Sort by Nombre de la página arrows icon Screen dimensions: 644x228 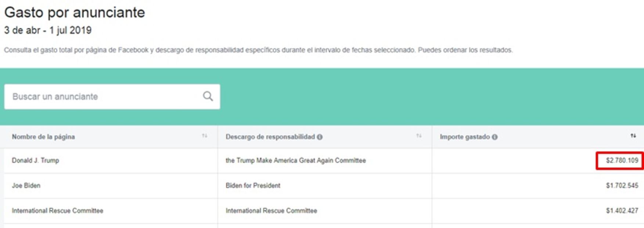coord(205,136)
